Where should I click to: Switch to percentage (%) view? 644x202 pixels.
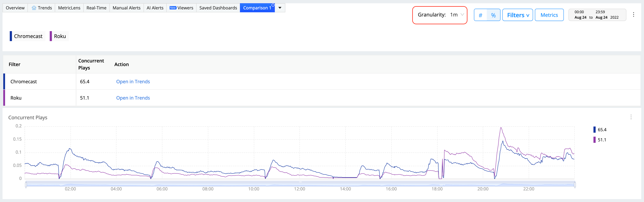493,15
